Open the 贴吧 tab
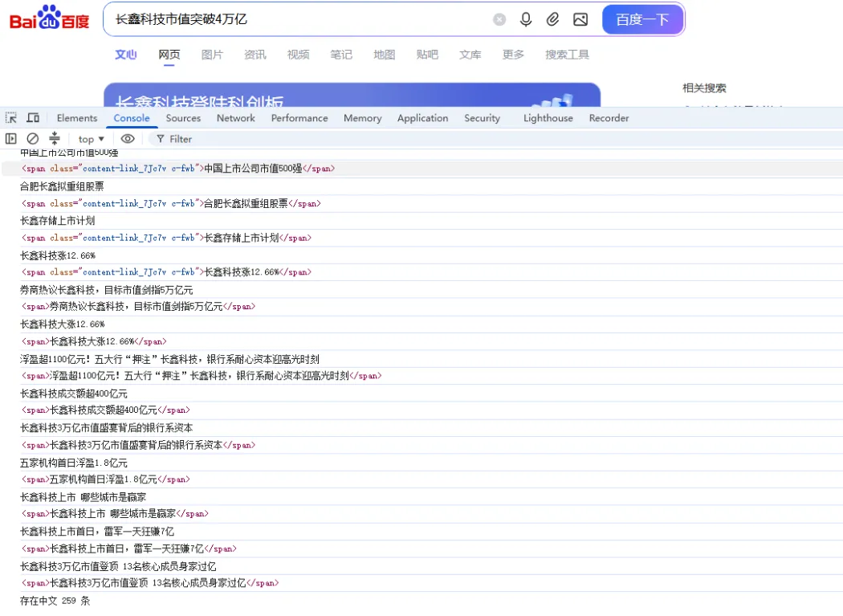The height and width of the screenshot is (616, 843). (x=427, y=55)
